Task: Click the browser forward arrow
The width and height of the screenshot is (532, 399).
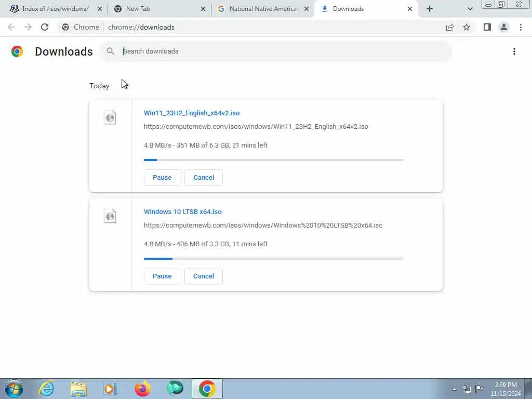Action: 28,27
